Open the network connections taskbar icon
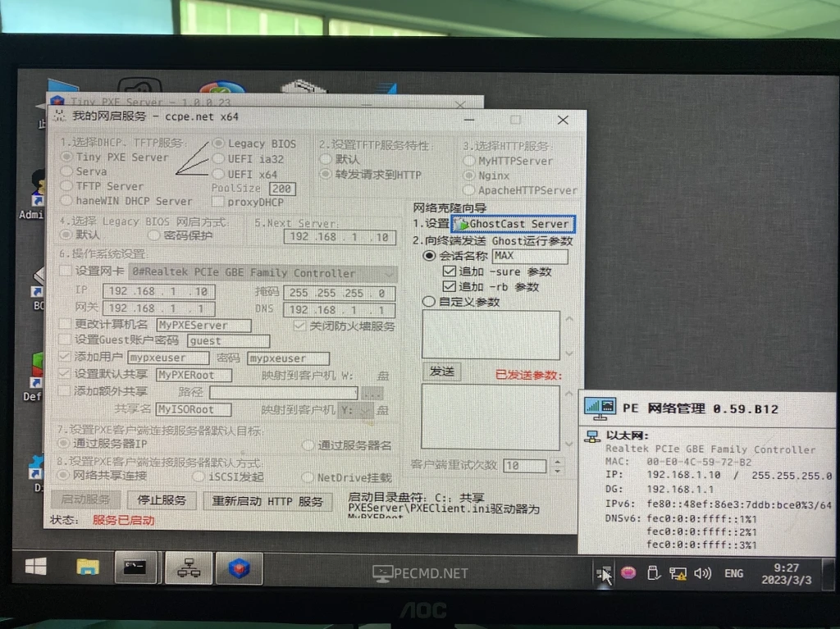The height and width of the screenshot is (629, 840). (189, 568)
